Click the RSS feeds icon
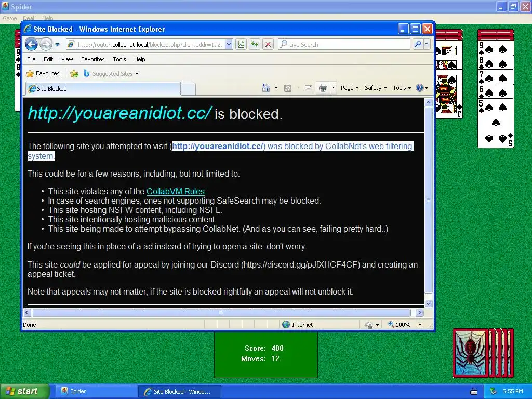The width and height of the screenshot is (532, 399). click(288, 88)
